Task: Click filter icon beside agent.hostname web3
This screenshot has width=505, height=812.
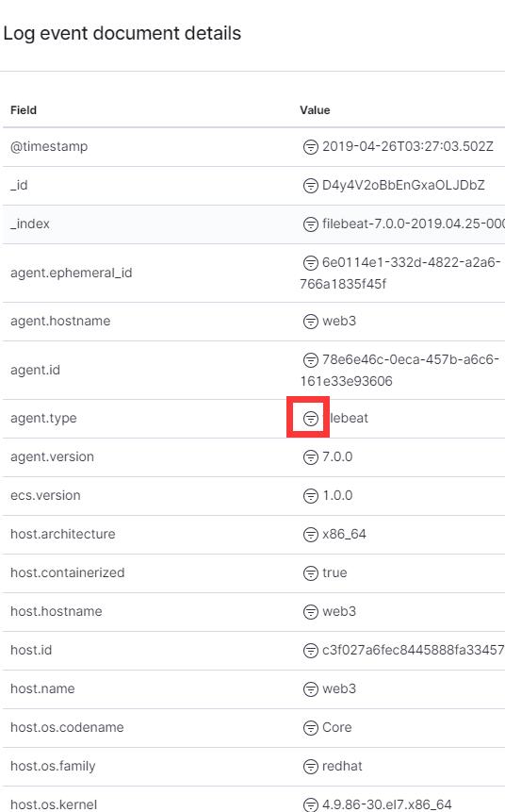Action: [x=311, y=322]
